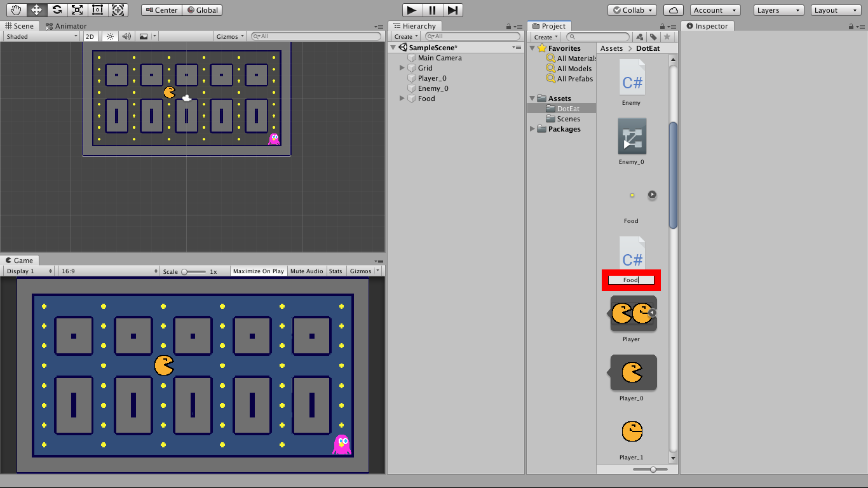
Task: Open Collab dropdown
Action: coord(632,10)
